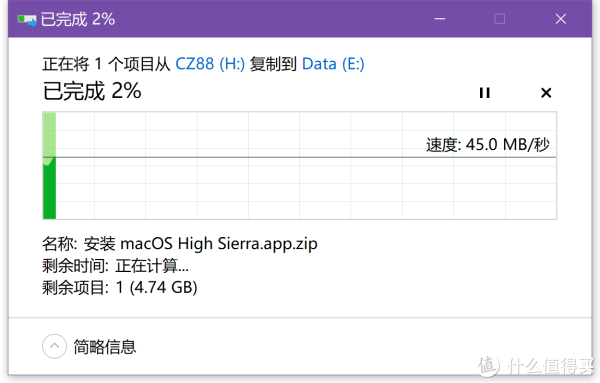Click the light green area above the speed line
This screenshot has width=600, height=383.
coord(49,135)
